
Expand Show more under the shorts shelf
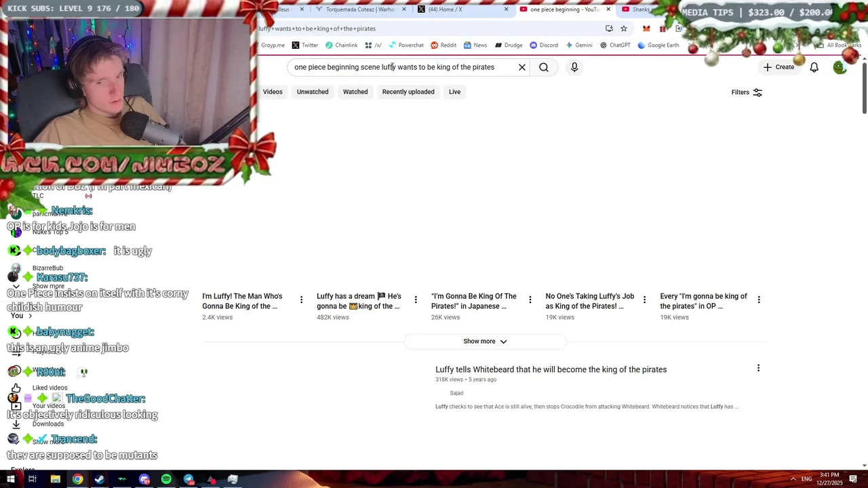coord(485,342)
